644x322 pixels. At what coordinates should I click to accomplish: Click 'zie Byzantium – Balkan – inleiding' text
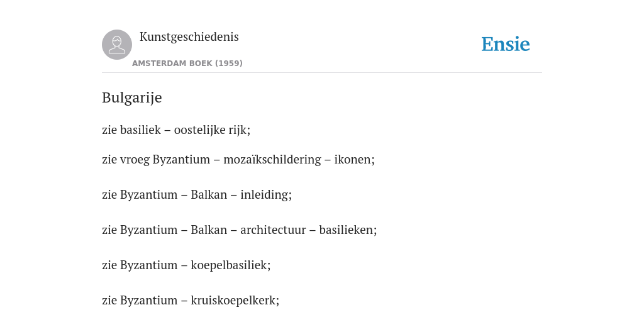coord(197,195)
